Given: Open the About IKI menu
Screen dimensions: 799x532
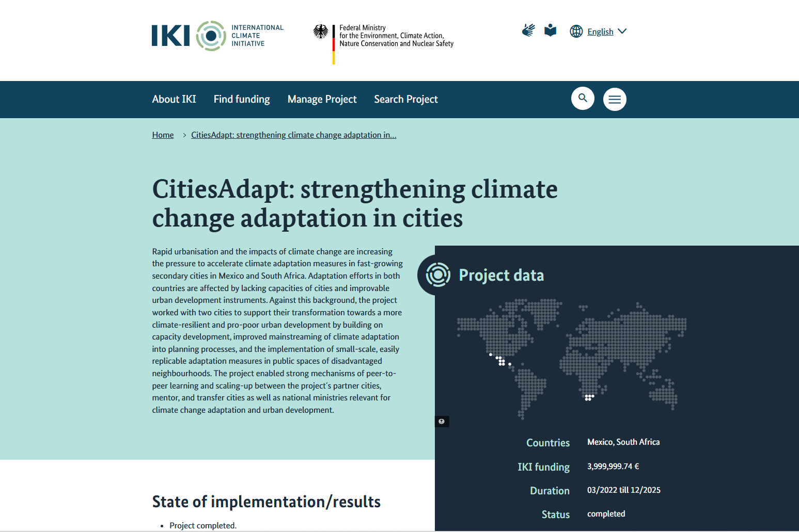Looking at the screenshot, I should (174, 99).
